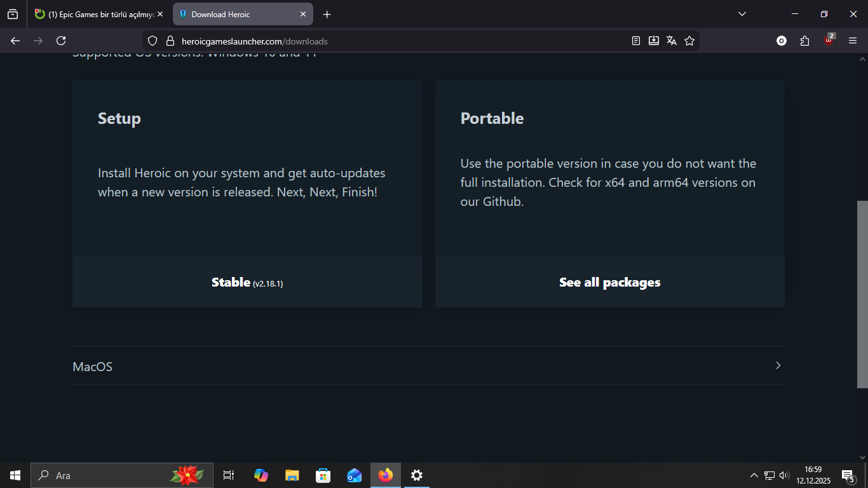Screen dimensions: 868x488
Task: Open the Firefox View icon
Action: pos(13,14)
